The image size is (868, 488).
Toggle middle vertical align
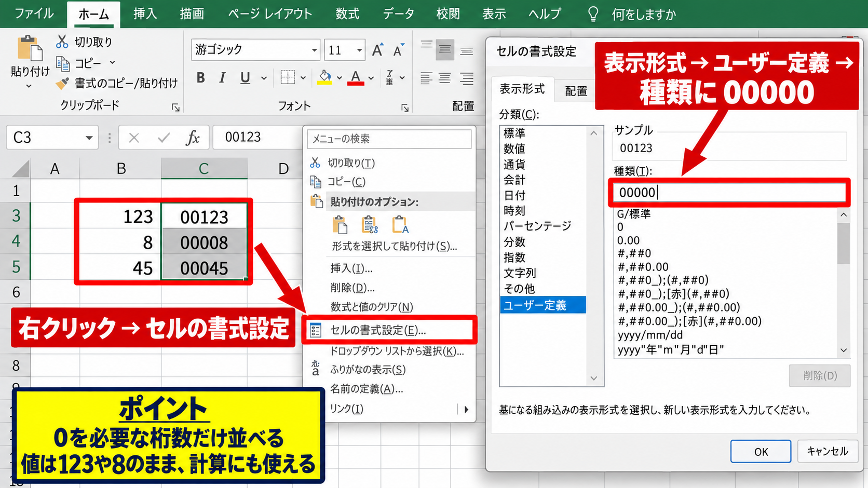point(445,50)
